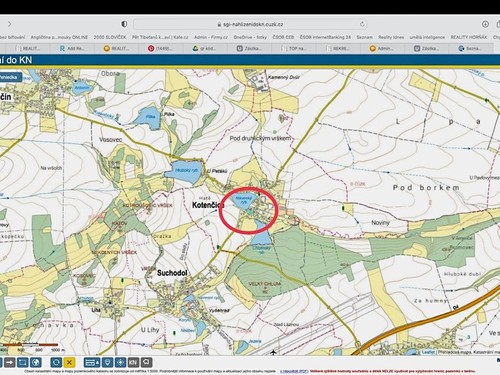Switch to the 'Sezna...' tab
This screenshot has width=500, height=375.
pyautogui.click(x=469, y=48)
